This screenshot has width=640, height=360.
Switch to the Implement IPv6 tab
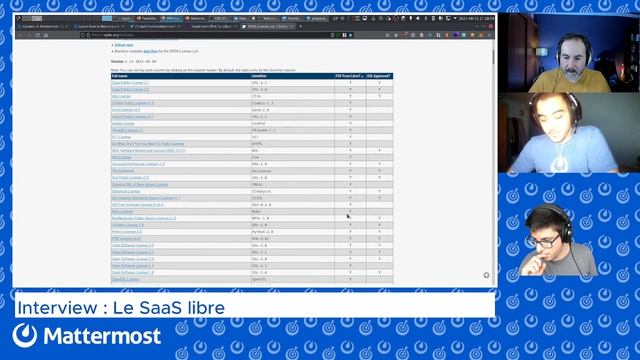click(x=212, y=26)
